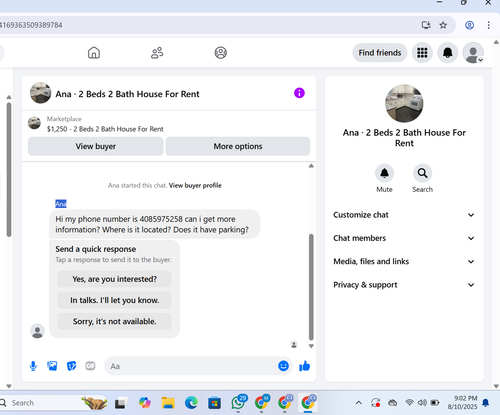The width and height of the screenshot is (500, 415).
Task: Open the Windows taskbar Search box
Action: click(x=53, y=403)
